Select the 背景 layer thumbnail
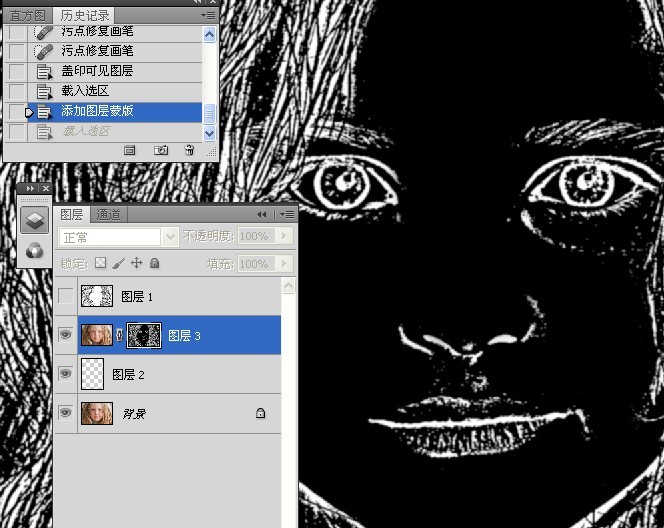 (x=97, y=413)
